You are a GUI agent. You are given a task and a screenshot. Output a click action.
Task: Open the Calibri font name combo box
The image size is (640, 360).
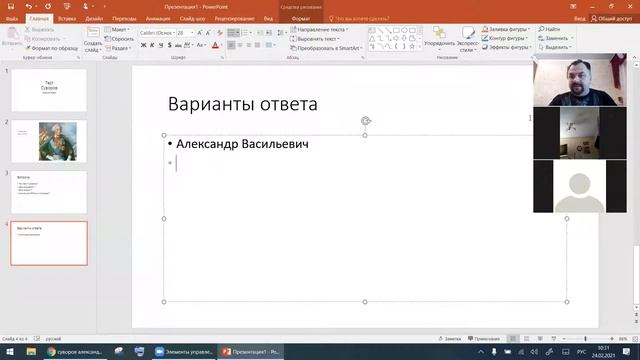[157, 33]
